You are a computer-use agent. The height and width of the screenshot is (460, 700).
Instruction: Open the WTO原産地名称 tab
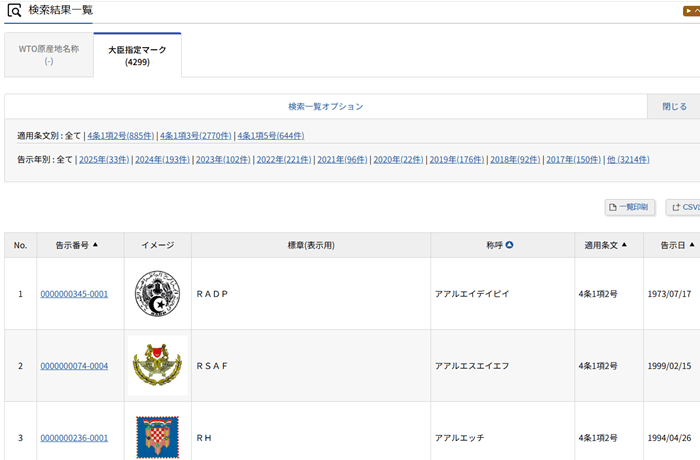[49, 55]
